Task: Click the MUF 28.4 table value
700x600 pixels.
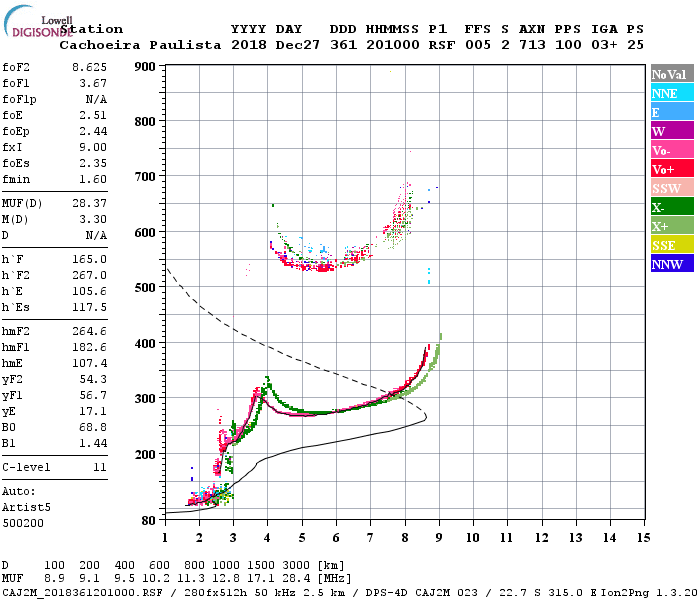Action: click(296, 579)
